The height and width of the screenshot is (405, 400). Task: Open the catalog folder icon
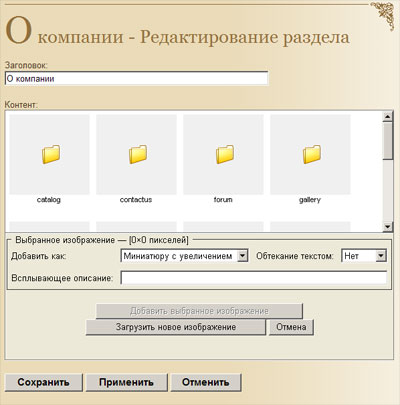[51, 154]
